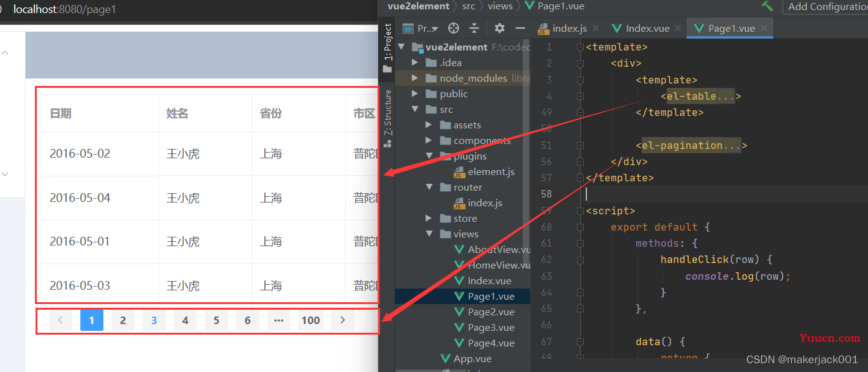Select Page1.vue in project tree
Screen dimensions: 868x372
point(484,296)
